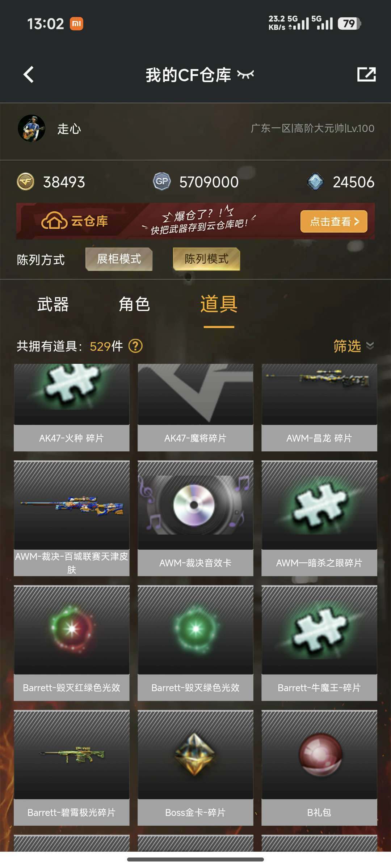
Task: Open the AWM-裁决音效卡 item
Action: [195, 518]
